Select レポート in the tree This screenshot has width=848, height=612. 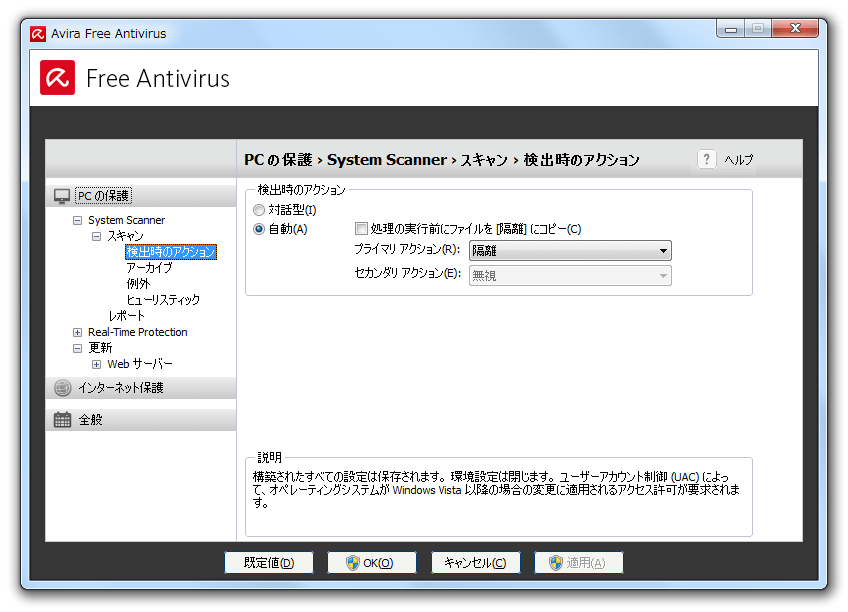(x=127, y=316)
